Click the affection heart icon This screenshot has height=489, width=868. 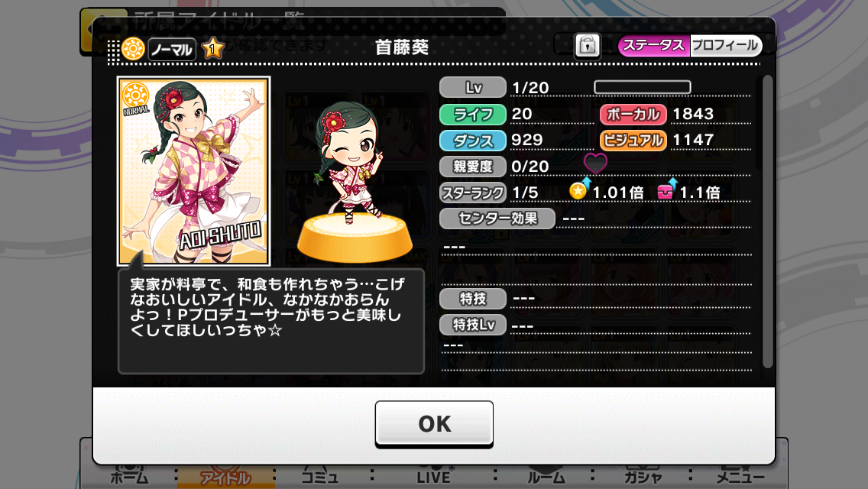(x=595, y=164)
